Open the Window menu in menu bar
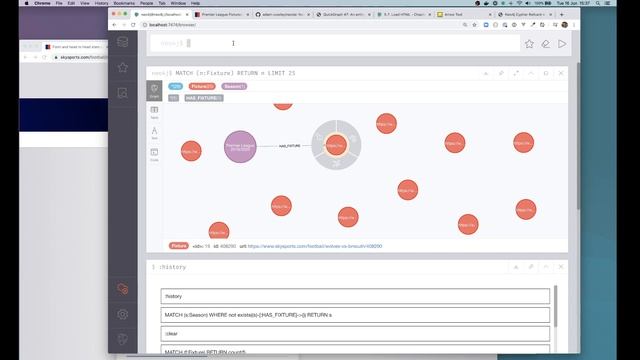This screenshot has height=360, width=640. (x=178, y=3)
